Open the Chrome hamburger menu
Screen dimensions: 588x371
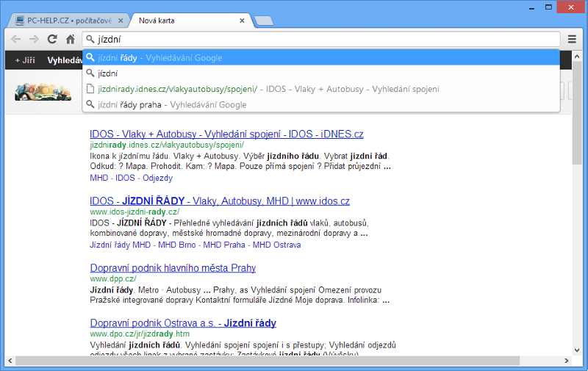573,40
